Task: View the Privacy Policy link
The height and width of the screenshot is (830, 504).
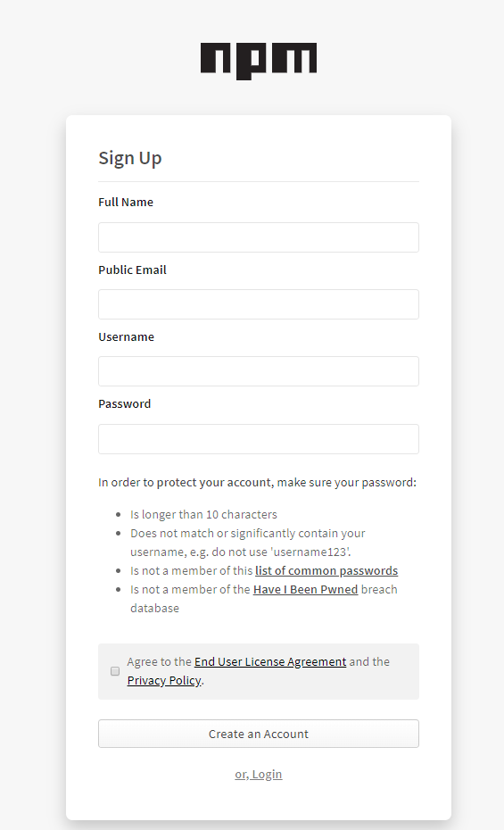Action: 164,680
